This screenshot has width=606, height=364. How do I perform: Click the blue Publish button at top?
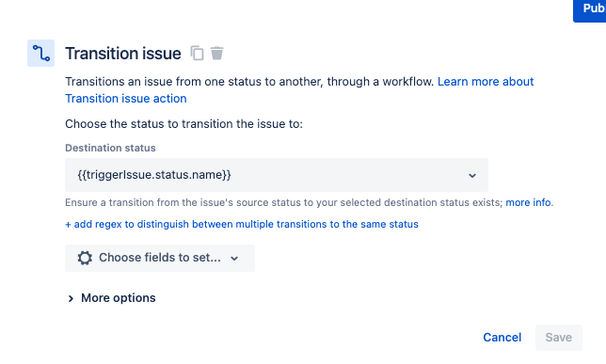(589, 10)
